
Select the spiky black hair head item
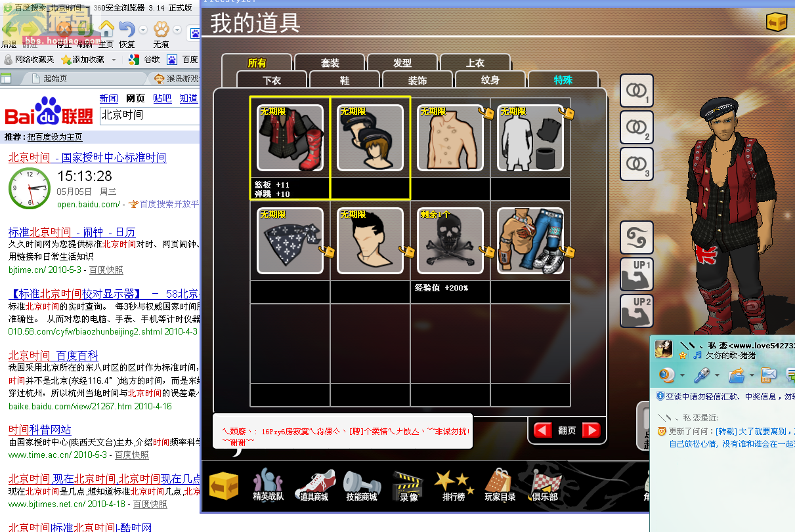pos(370,241)
